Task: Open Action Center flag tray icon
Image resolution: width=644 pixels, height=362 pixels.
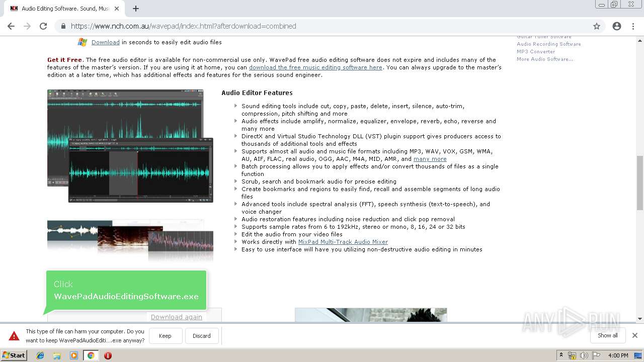Action: [x=595, y=355]
